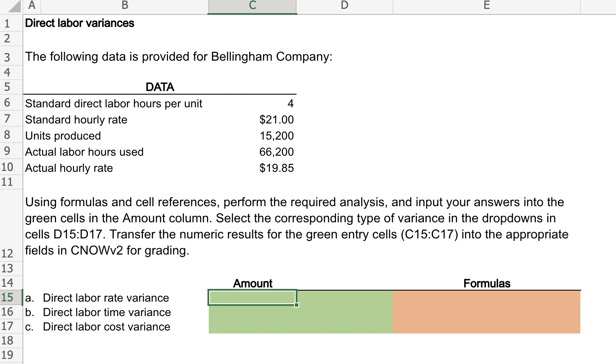616x364 pixels.
Task: Click the DATA table header cell
Action: (x=161, y=87)
